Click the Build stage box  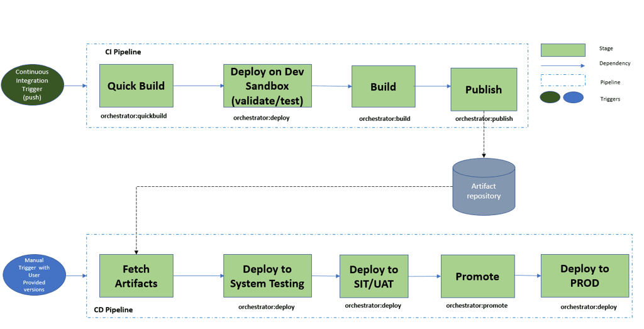pyautogui.click(x=383, y=87)
